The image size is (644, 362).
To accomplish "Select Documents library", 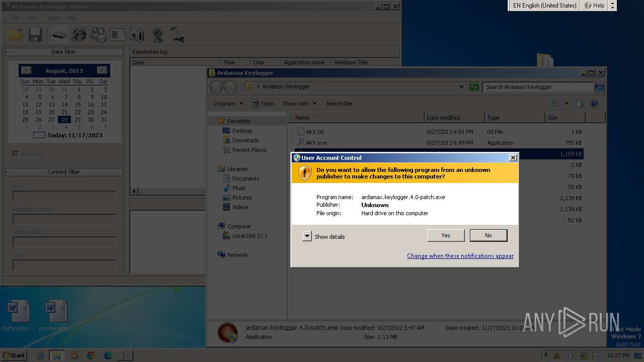I will click(246, 178).
